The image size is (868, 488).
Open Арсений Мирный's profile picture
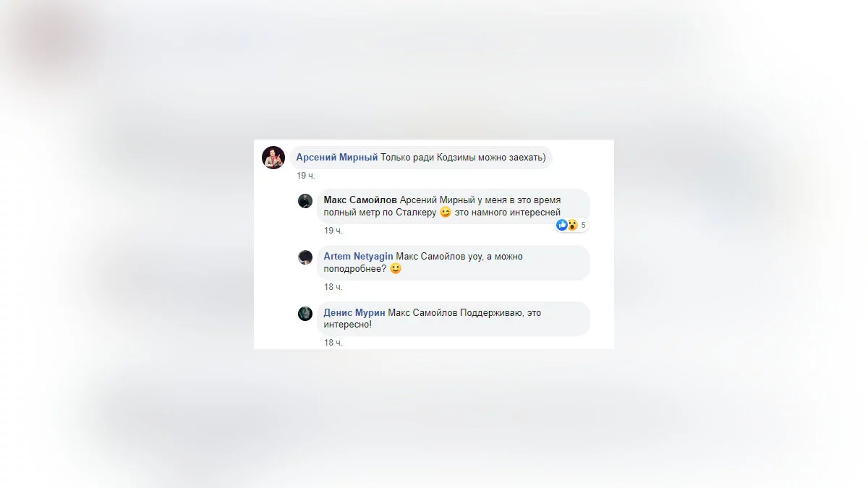coord(273,158)
